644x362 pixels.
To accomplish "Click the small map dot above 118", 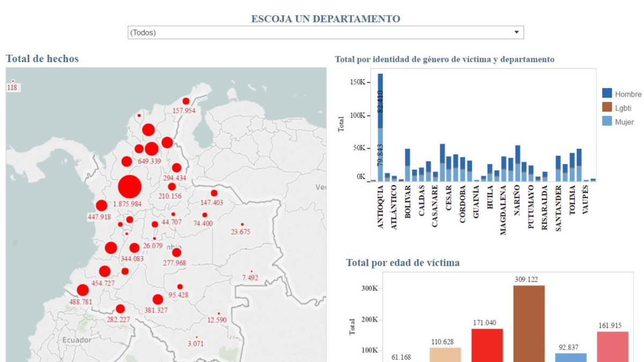I will [x=13, y=81].
